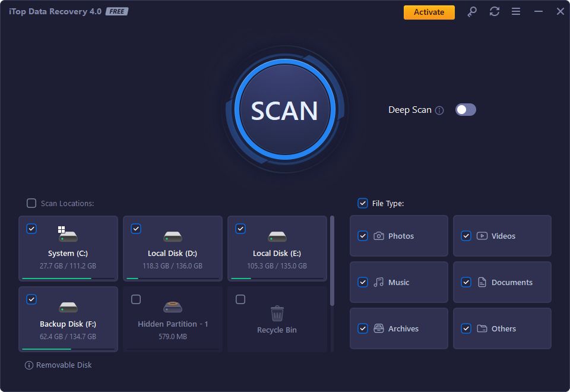Enable the Deep Scan toggle
The height and width of the screenshot is (392, 570).
click(465, 110)
